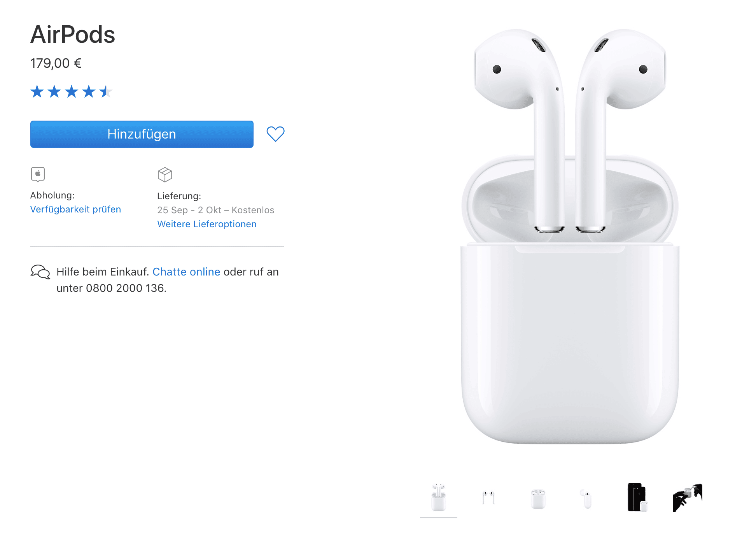Select thumbnail showing two AirPods alone
This screenshot has width=756, height=544.
pyautogui.click(x=488, y=498)
